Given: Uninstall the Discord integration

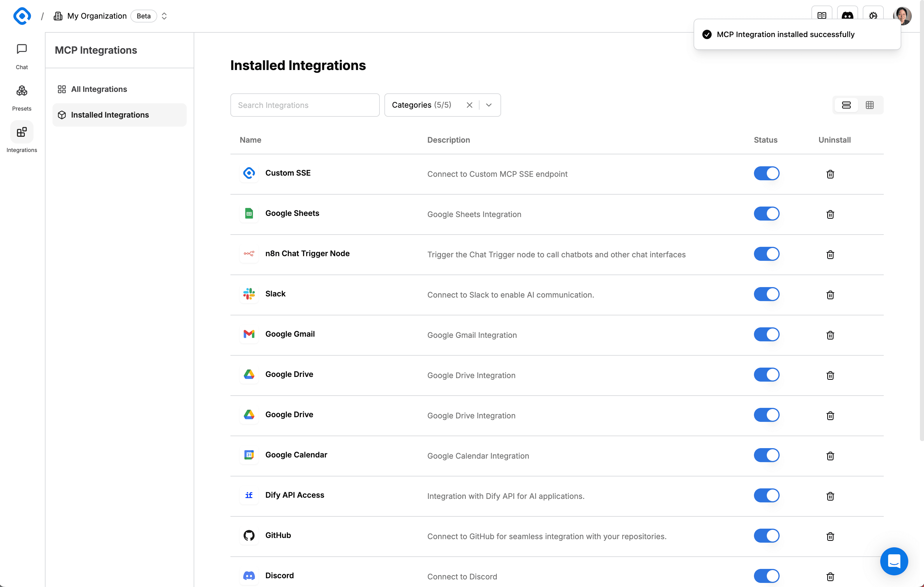Looking at the screenshot, I should pyautogui.click(x=830, y=576).
